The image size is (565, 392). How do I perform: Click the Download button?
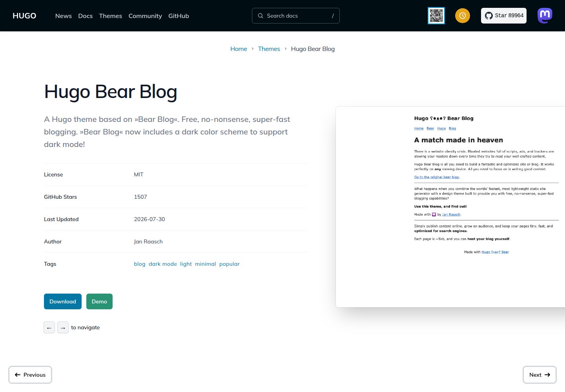63,301
